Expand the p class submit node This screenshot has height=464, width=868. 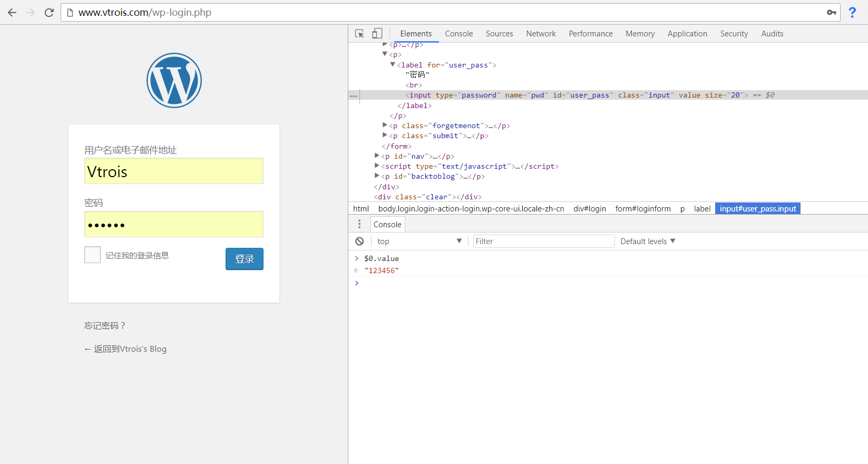point(385,136)
